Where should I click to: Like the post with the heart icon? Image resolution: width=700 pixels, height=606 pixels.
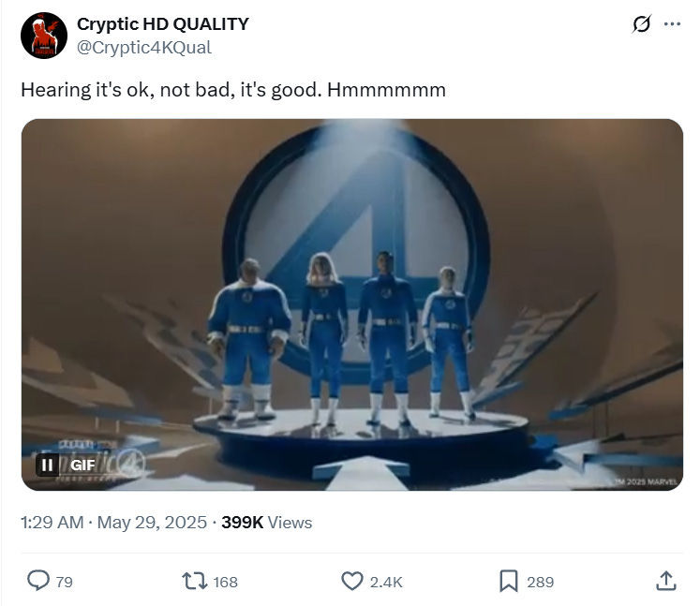351,582
